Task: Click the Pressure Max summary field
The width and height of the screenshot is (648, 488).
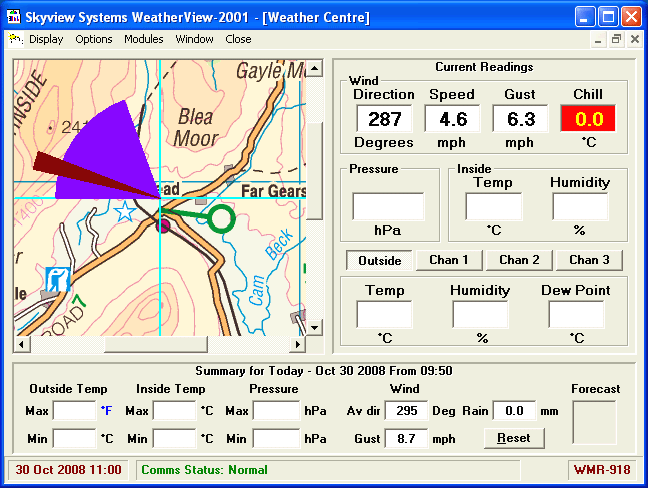Action: tap(276, 411)
